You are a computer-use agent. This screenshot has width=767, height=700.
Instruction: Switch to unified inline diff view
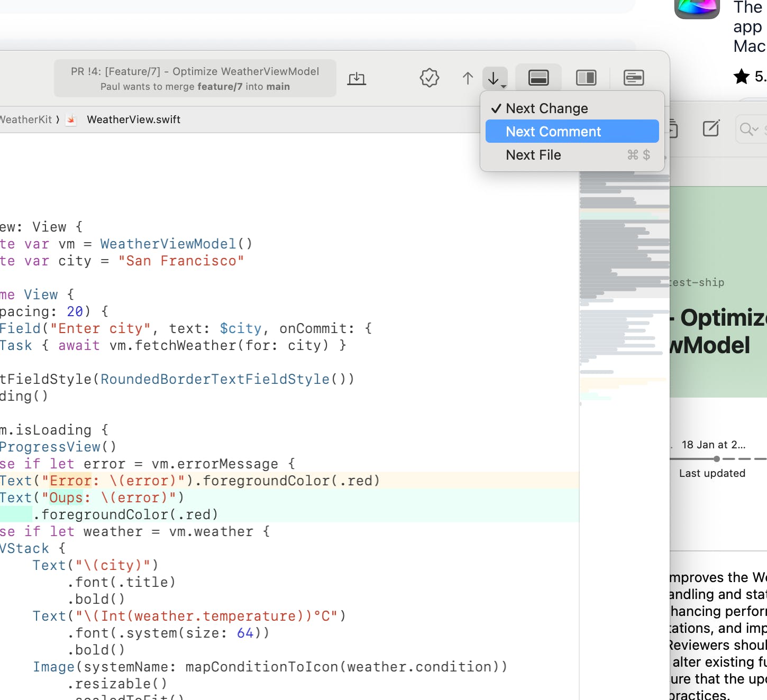pos(538,78)
